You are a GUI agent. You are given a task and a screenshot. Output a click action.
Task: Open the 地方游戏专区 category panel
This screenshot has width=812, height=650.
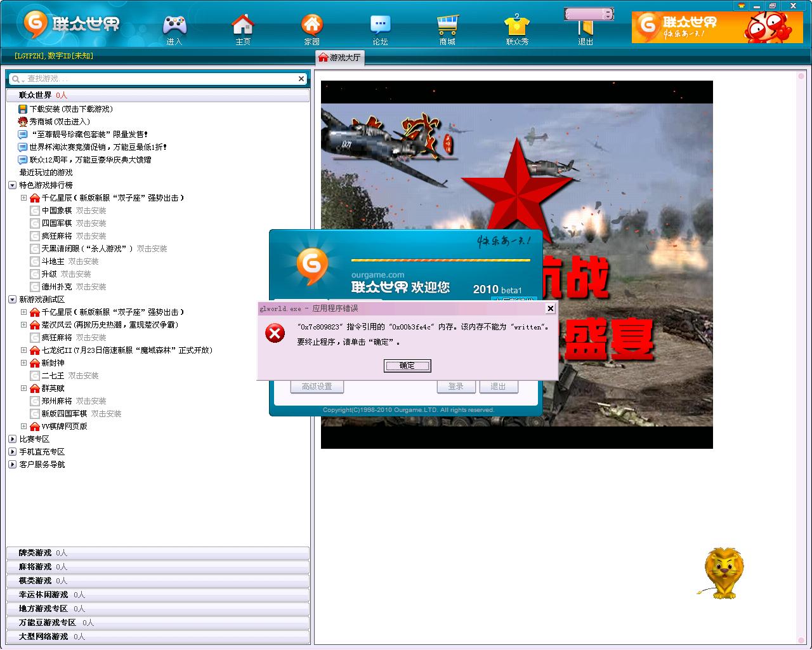(x=158, y=609)
